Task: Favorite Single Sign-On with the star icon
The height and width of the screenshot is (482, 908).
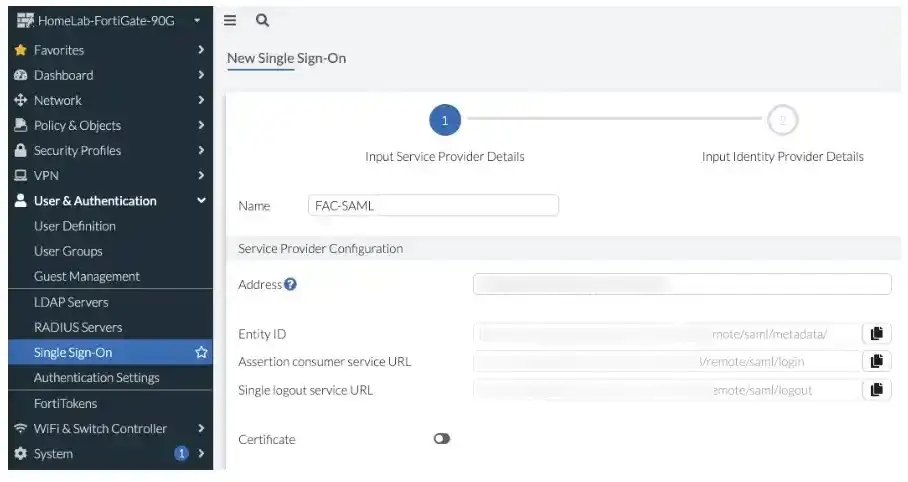Action: (201, 352)
